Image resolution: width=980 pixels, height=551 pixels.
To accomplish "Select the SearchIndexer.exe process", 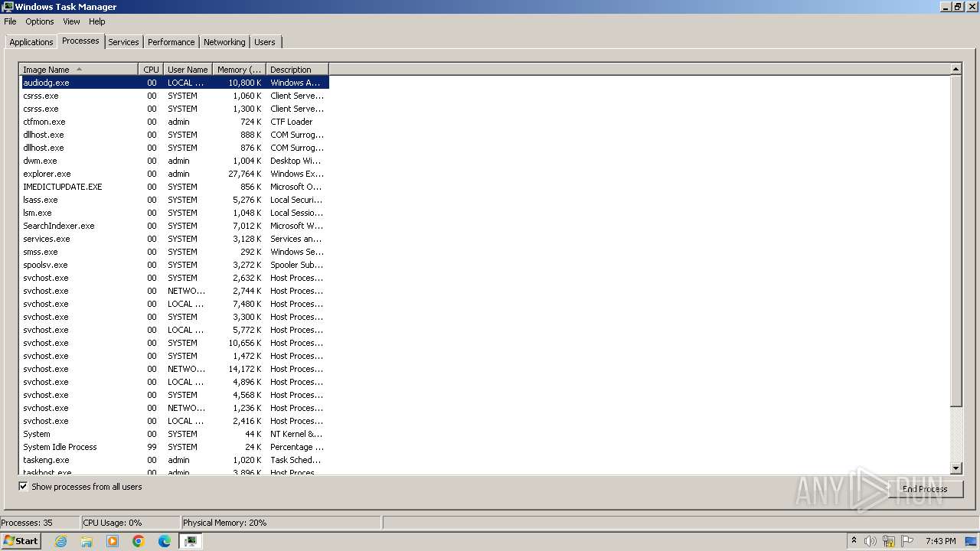I will (174, 226).
